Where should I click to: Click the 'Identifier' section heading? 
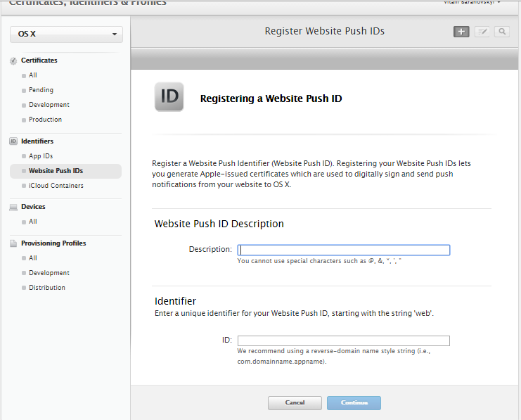(x=176, y=301)
